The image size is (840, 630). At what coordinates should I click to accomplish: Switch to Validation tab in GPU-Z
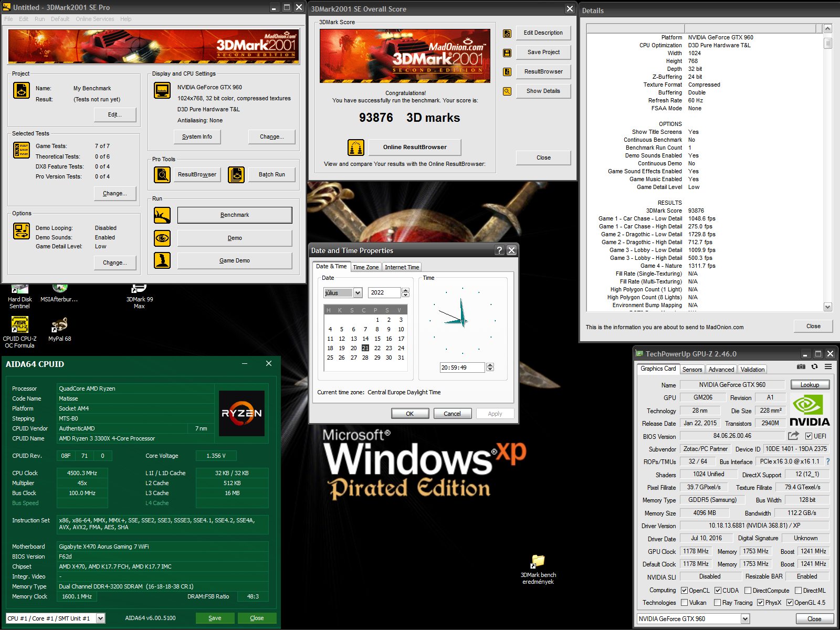point(752,370)
